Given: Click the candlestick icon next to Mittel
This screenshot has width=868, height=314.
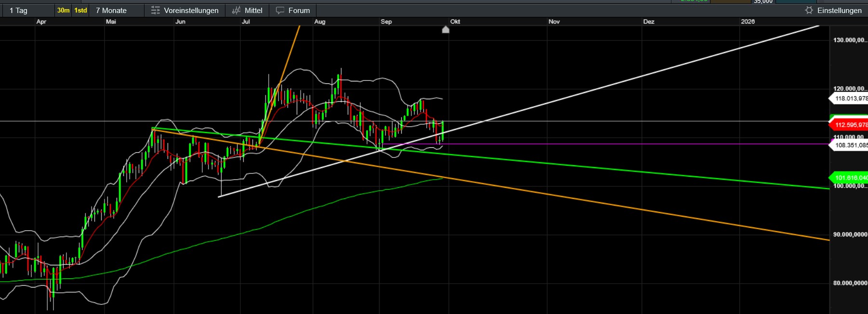Looking at the screenshot, I should point(236,10).
